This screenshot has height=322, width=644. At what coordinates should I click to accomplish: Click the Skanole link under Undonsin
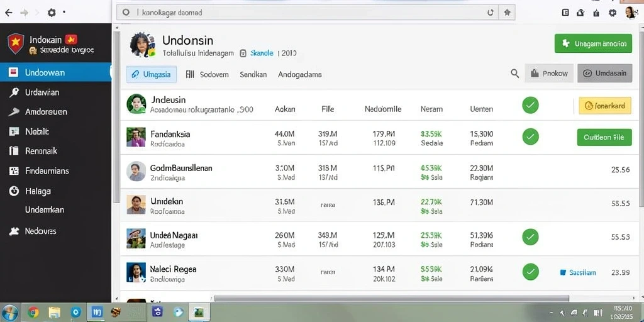(x=262, y=53)
